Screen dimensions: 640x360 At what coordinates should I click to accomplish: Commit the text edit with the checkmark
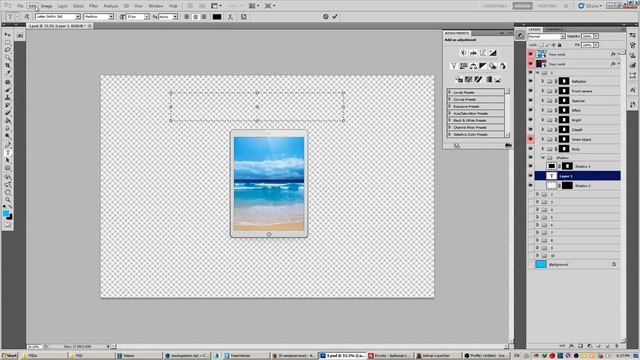click(x=335, y=17)
